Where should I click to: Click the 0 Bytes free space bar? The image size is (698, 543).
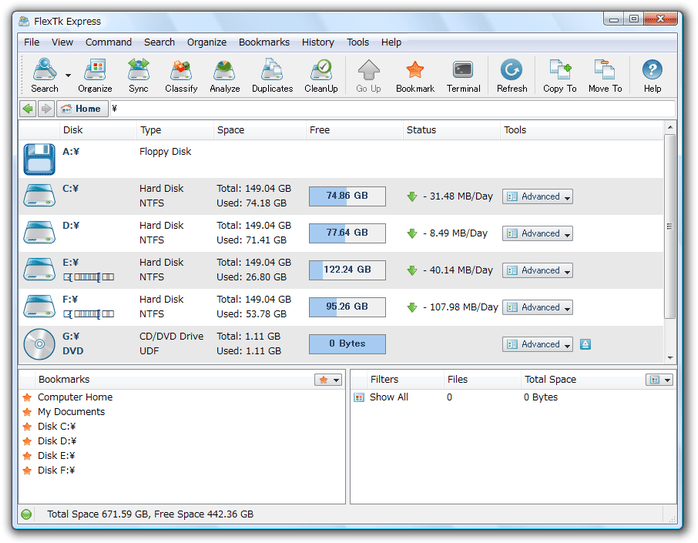[x=347, y=344]
